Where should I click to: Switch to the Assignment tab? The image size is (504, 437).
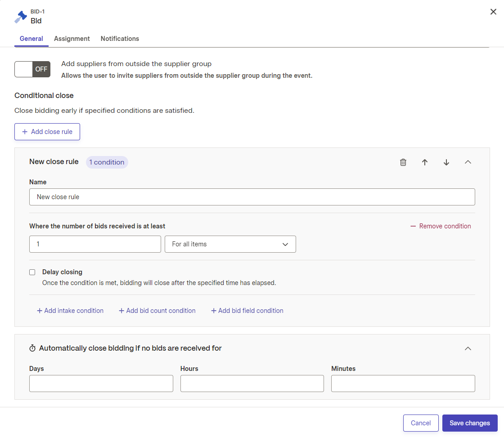pyautogui.click(x=72, y=39)
